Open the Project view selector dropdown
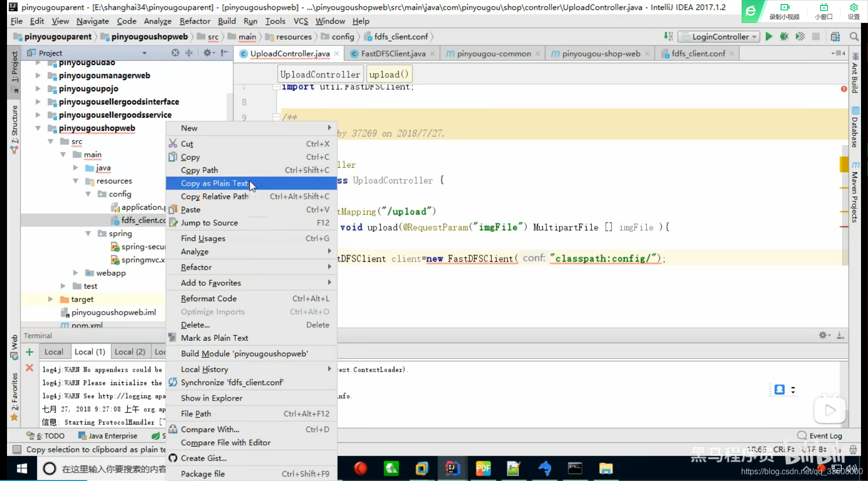 point(144,53)
